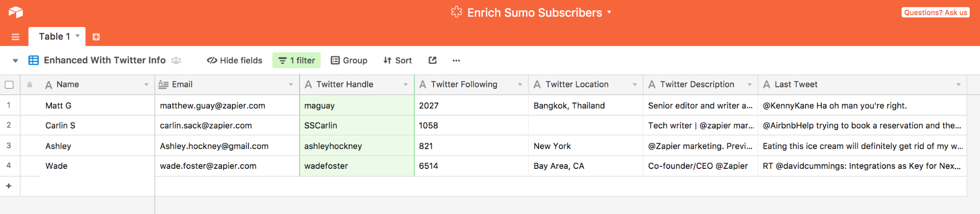Click the Ashley.hockney@gmail.com email cell
Image resolution: width=980 pixels, height=214 pixels.
pos(227,146)
